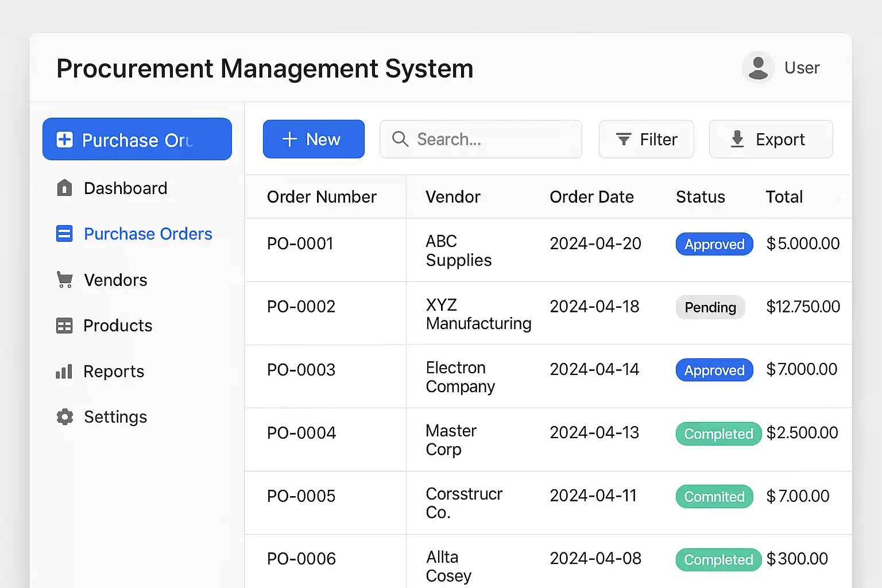Click the Pending status badge for PO-0002
The image size is (882, 588).
coord(710,307)
